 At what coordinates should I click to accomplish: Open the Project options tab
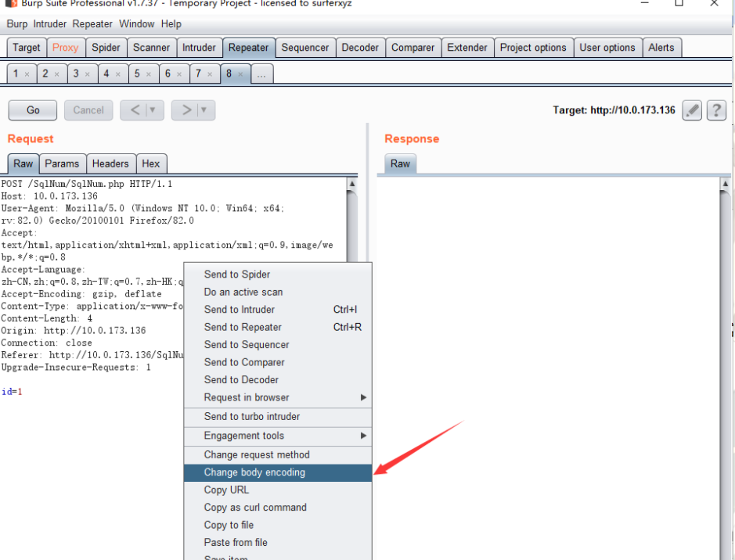coord(533,48)
